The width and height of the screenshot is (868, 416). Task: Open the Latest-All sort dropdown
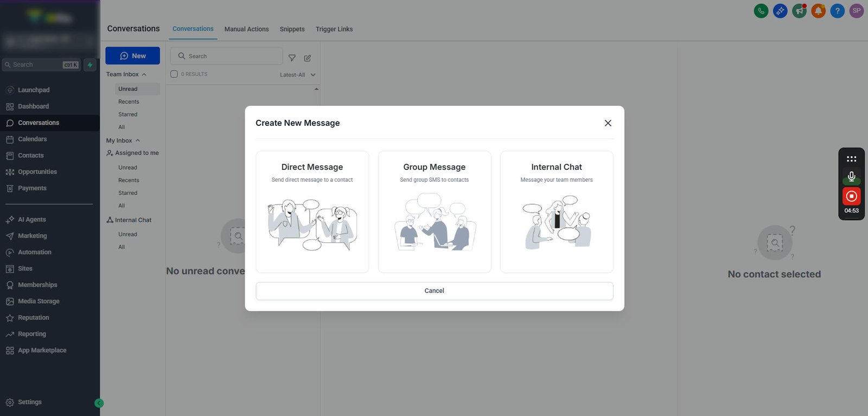tap(297, 75)
